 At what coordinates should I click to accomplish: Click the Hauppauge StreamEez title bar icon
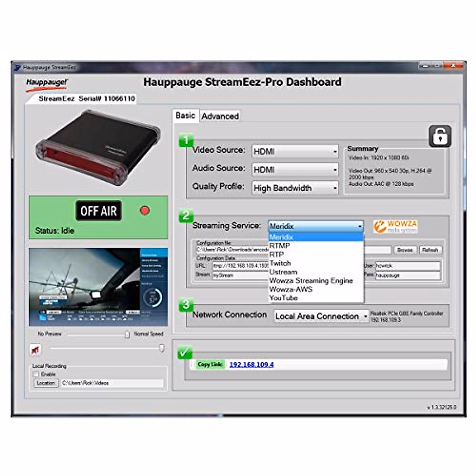click(x=16, y=67)
